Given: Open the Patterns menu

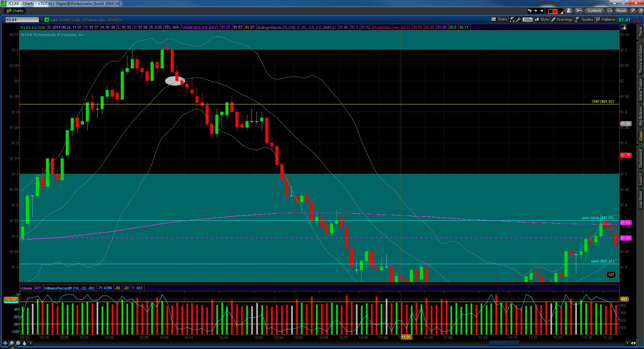Looking at the screenshot, I should pyautogui.click(x=605, y=19).
